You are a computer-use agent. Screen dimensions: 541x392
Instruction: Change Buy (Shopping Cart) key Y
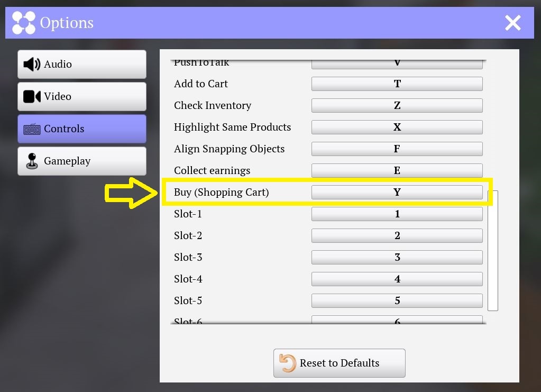tap(397, 192)
